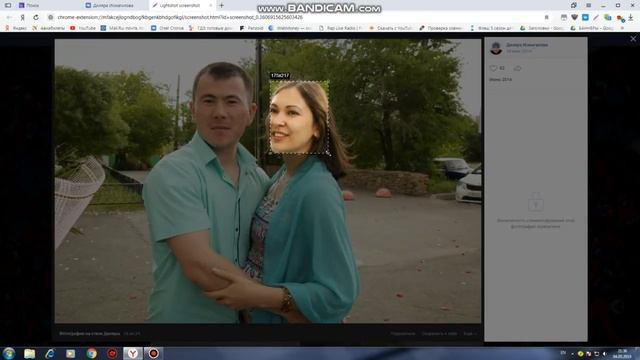The image size is (640, 360).
Task: Switch to the Yandex Browser taskbar window
Action: (133, 353)
